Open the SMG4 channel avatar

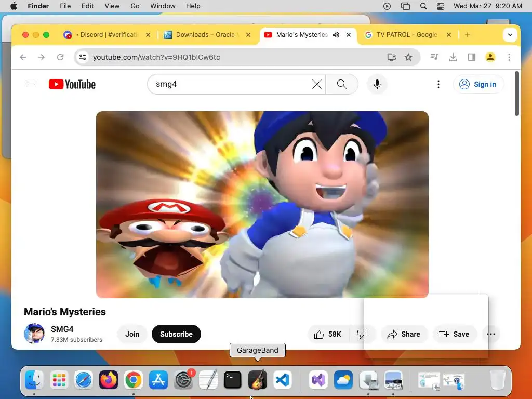34,334
